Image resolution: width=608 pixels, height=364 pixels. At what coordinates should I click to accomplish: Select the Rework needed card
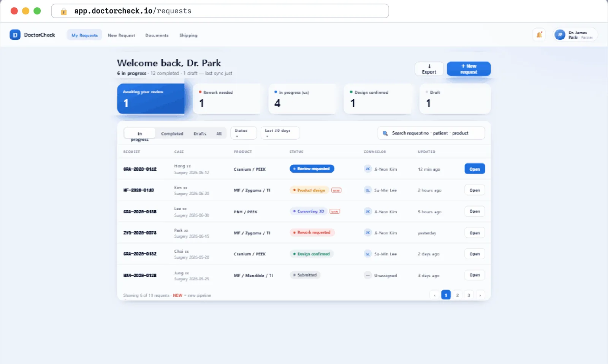pos(227,99)
